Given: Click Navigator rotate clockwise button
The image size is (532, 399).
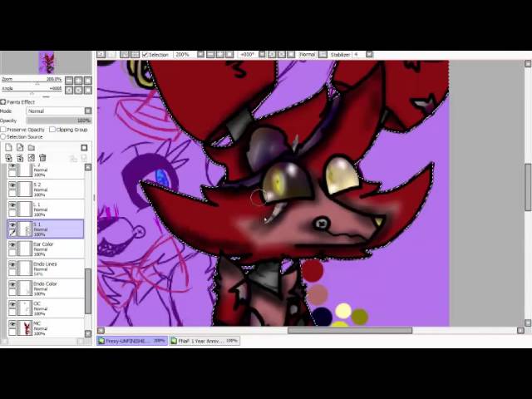Looking at the screenshot, I should 78,90.
